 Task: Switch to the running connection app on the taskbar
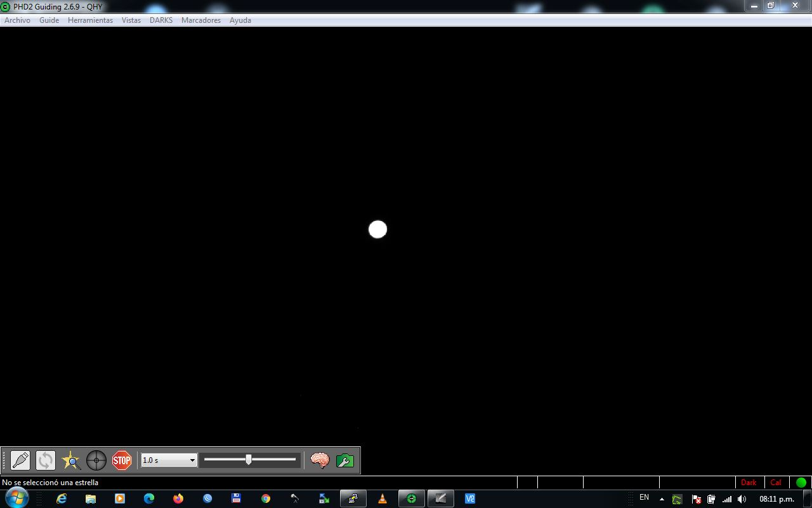point(353,498)
